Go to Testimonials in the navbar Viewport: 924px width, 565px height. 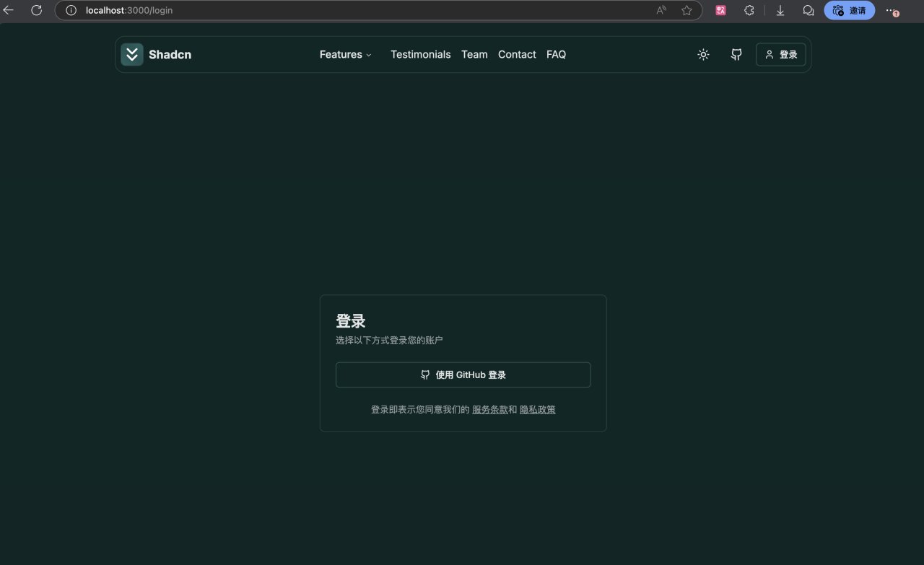[420, 55]
